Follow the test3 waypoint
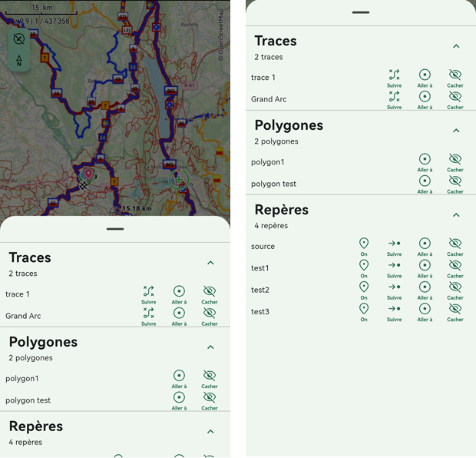Screen dimensions: 476x458 (x=394, y=313)
